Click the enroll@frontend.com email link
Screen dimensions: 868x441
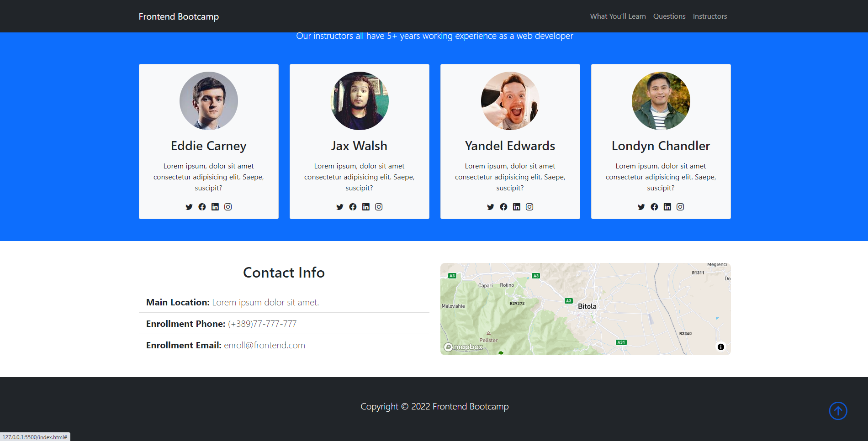[265, 345]
